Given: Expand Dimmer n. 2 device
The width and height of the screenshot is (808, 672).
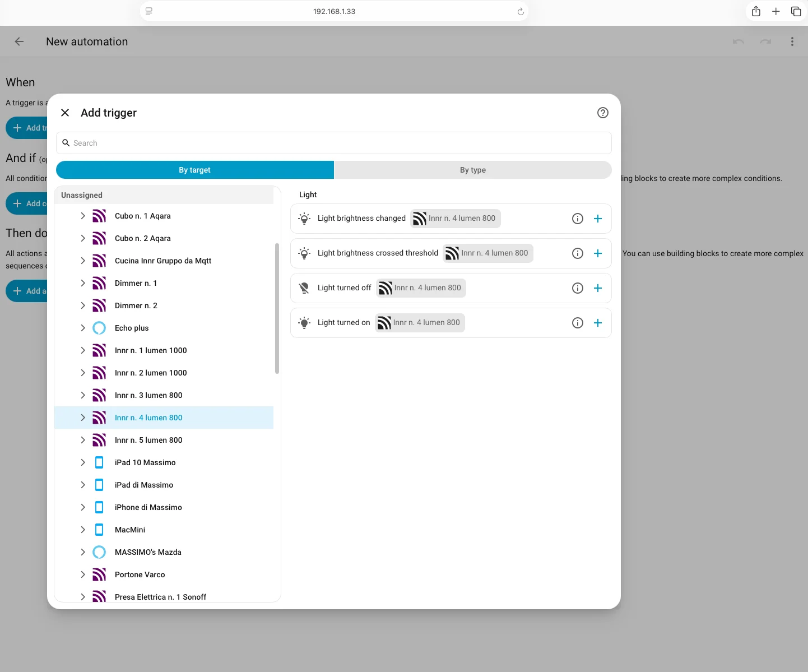Looking at the screenshot, I should coord(83,305).
